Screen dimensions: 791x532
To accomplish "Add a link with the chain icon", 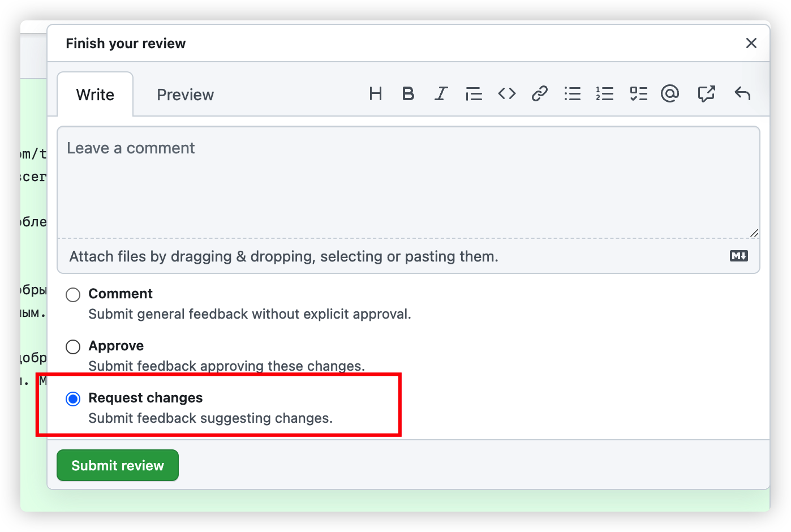I will (539, 94).
